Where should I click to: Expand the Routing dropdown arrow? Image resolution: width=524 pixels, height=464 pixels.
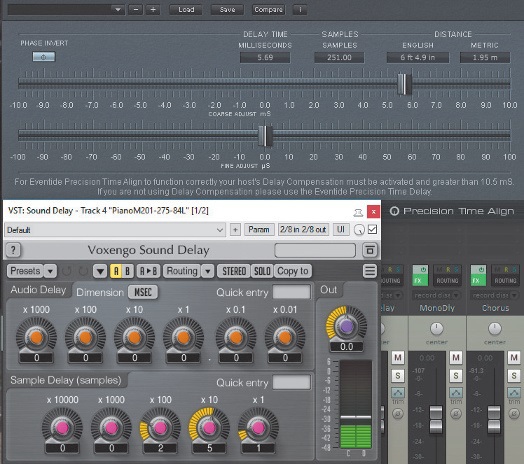point(208,271)
